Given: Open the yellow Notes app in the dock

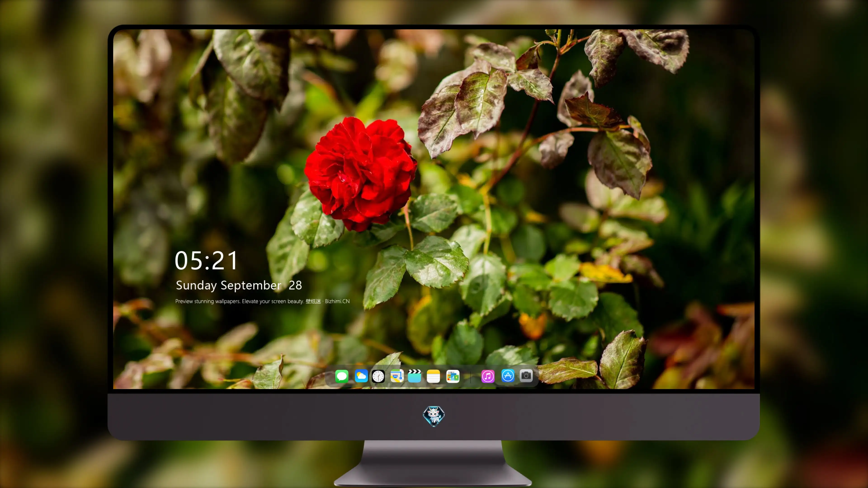Looking at the screenshot, I should [x=433, y=376].
